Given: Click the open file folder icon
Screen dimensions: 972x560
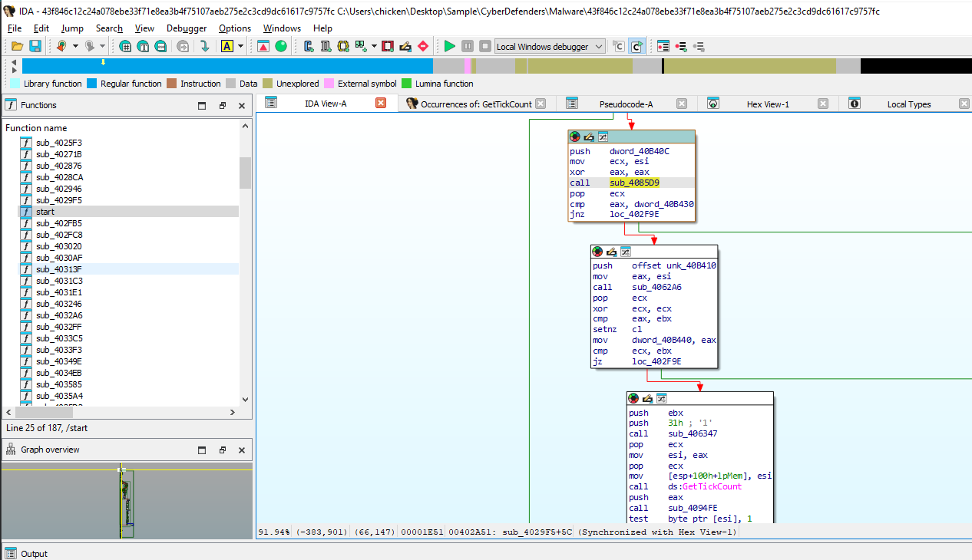Looking at the screenshot, I should click(16, 46).
